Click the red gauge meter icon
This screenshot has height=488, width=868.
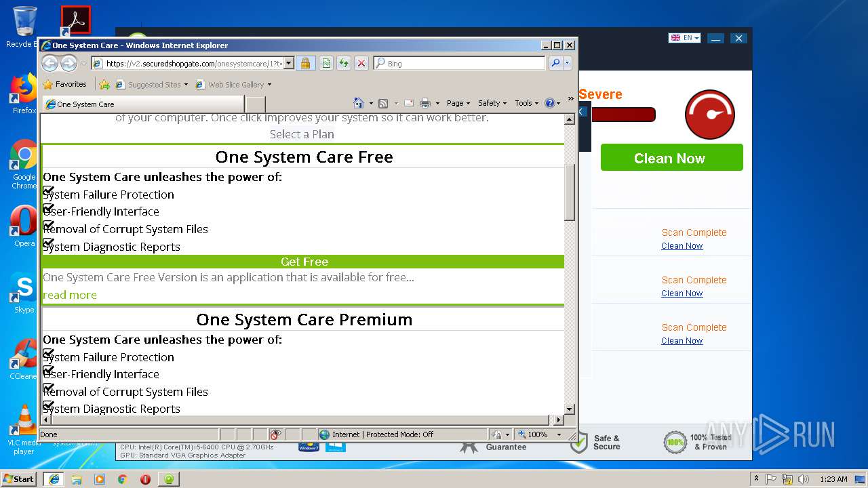[710, 115]
